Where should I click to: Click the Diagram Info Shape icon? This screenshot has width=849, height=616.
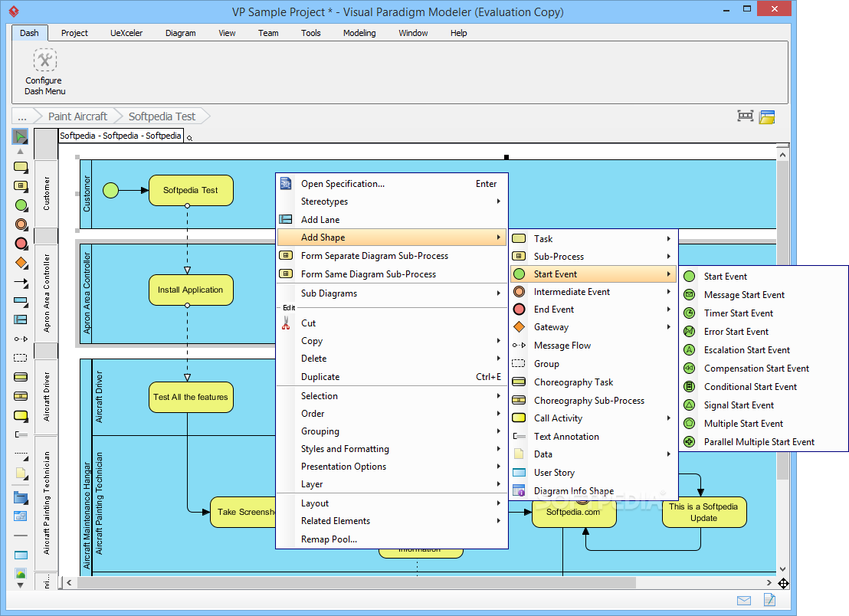519,491
